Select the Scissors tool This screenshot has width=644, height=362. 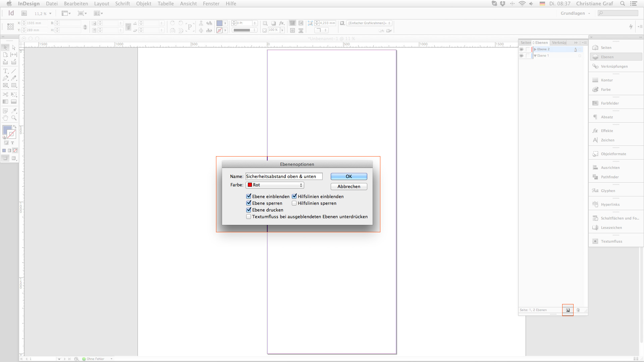tap(5, 95)
